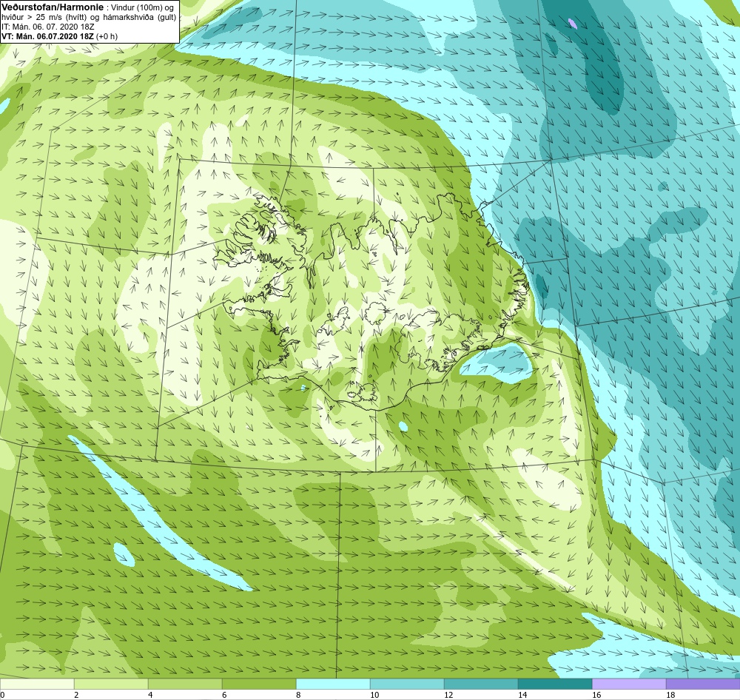Click the 16–18 m/s light purple swatch

click(x=629, y=684)
